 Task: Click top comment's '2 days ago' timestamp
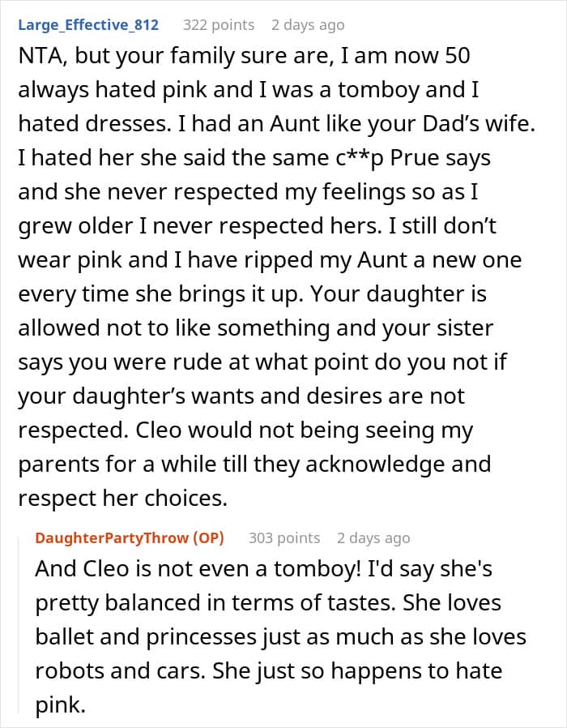point(308,25)
